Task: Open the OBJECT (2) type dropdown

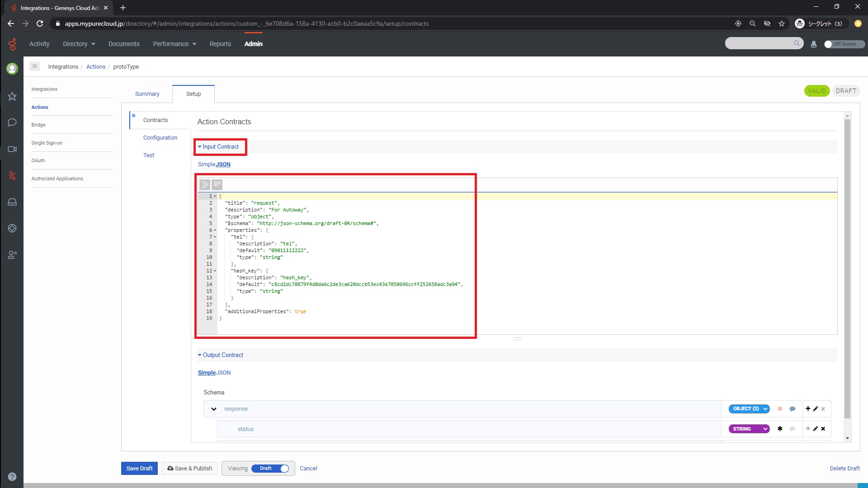Action: pos(749,408)
